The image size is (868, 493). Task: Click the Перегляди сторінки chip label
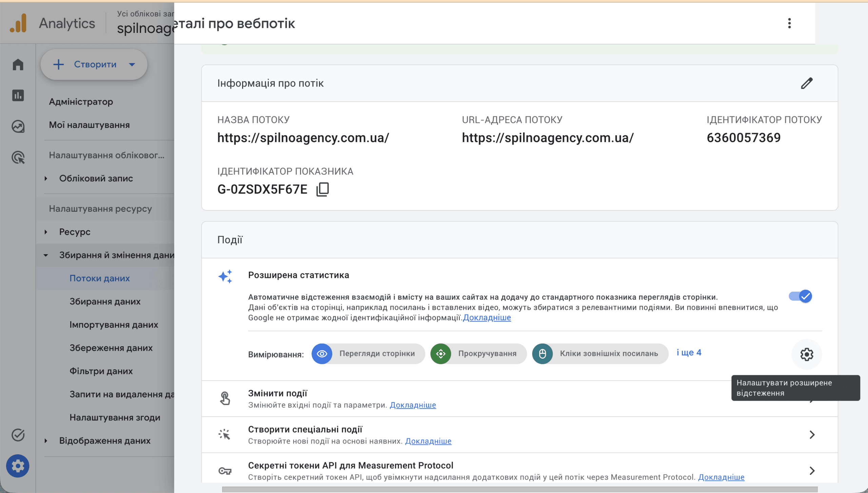pos(377,354)
